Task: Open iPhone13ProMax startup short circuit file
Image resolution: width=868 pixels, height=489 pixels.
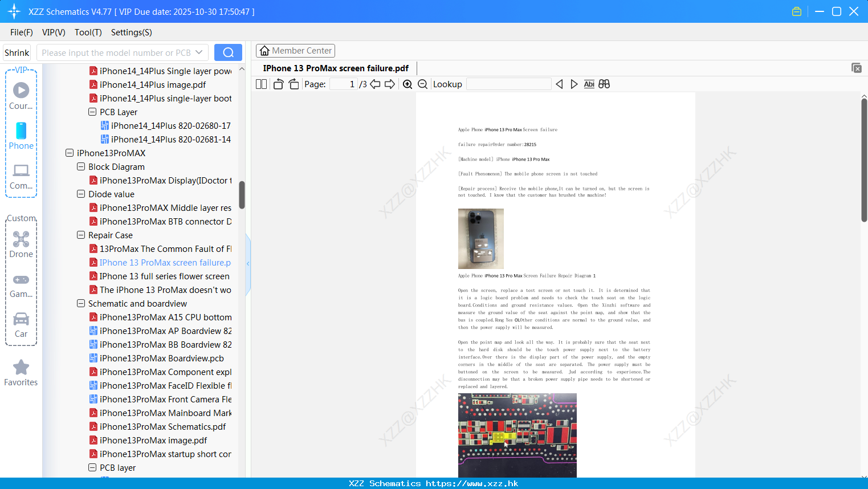Action: (x=160, y=454)
